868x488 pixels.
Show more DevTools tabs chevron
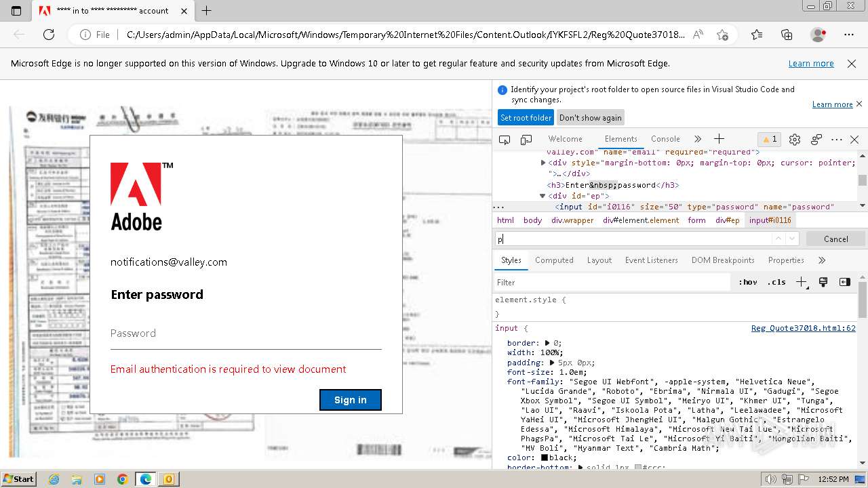click(x=697, y=139)
